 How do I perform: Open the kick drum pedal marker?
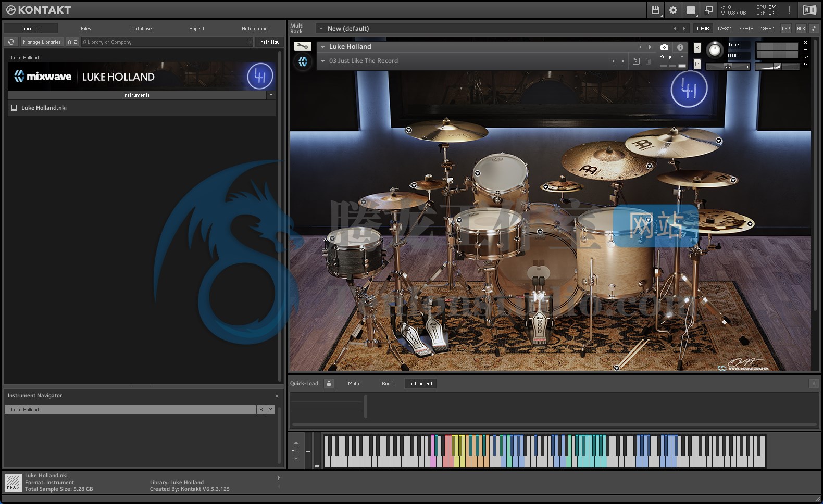point(540,232)
